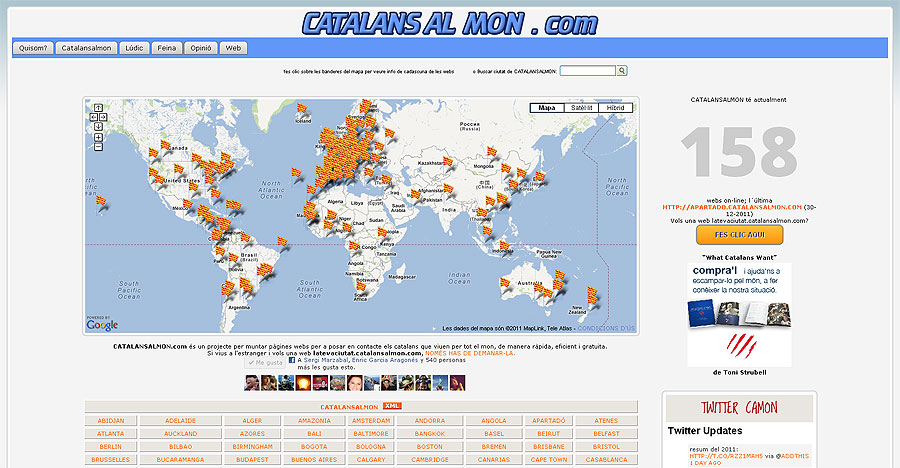Pan the map up with the arrow

(x=98, y=107)
